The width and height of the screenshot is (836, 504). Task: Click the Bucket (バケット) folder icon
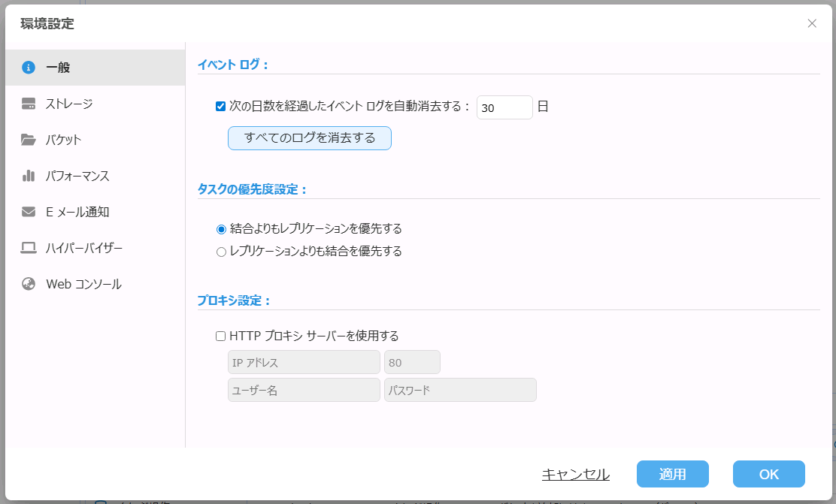[29, 140]
